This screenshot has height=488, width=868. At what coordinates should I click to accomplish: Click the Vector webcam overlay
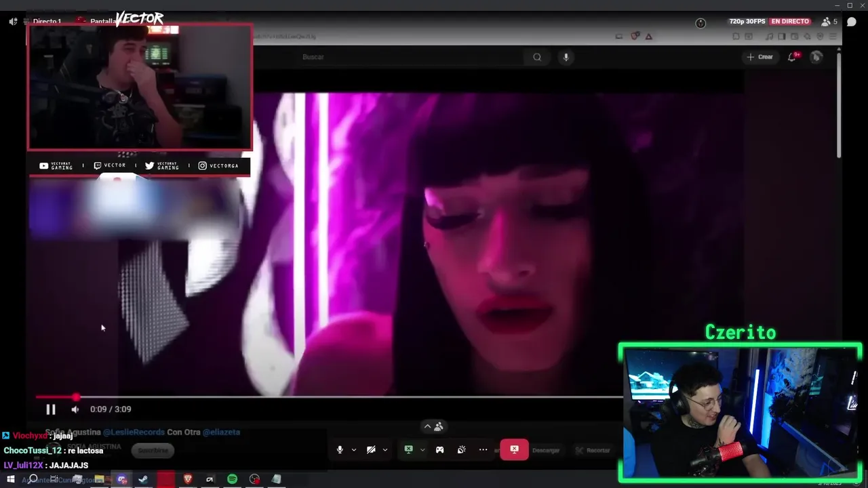(140, 87)
